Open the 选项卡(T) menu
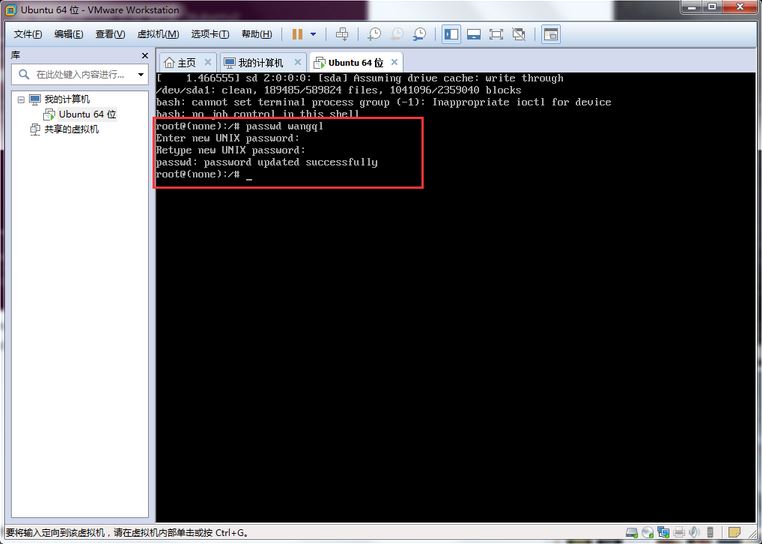Viewport: 762px width, 544px height. pos(210,34)
